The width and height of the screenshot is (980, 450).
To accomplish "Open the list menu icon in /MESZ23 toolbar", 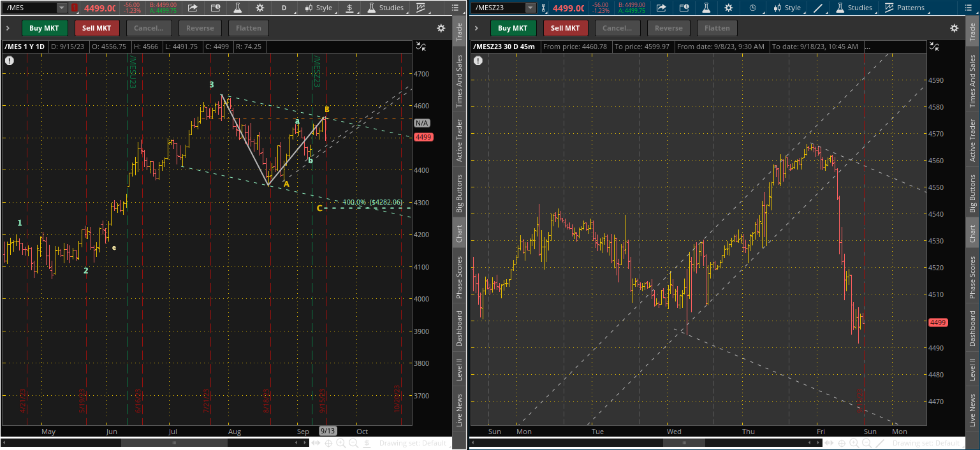I will [970, 8].
